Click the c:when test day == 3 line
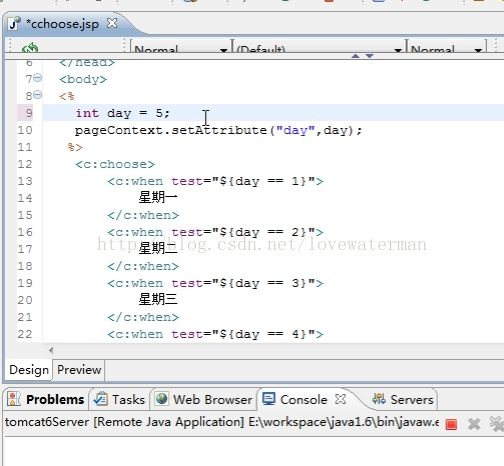504x466 pixels. 215,283
